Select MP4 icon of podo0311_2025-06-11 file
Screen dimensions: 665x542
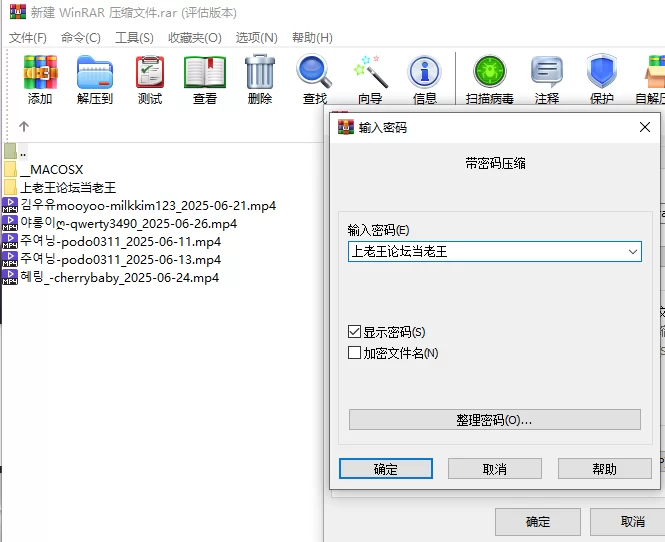coord(10,241)
